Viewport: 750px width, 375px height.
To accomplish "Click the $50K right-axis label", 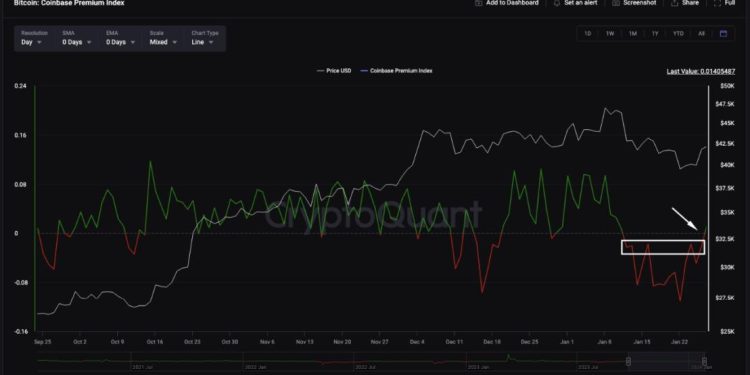I will pyautogui.click(x=727, y=86).
